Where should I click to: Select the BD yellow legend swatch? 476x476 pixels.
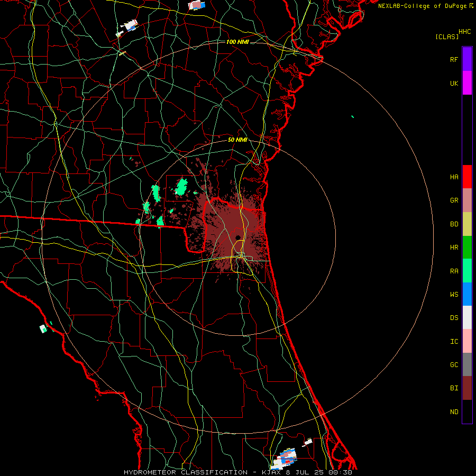click(467, 224)
